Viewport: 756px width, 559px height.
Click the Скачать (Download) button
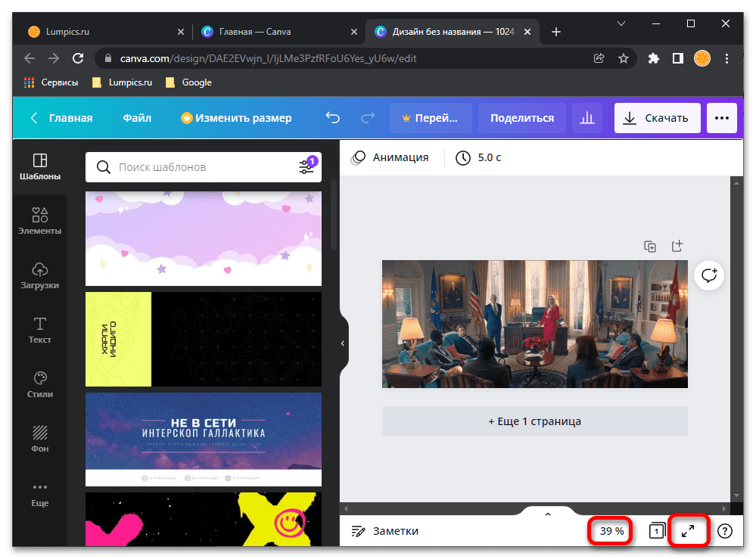pyautogui.click(x=657, y=118)
